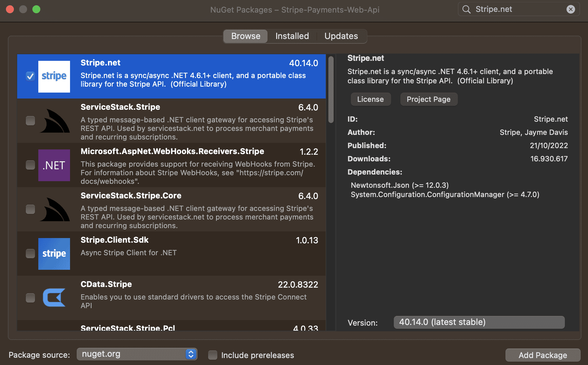The width and height of the screenshot is (588, 365).
Task: Switch to the Browse tab
Action: (245, 36)
